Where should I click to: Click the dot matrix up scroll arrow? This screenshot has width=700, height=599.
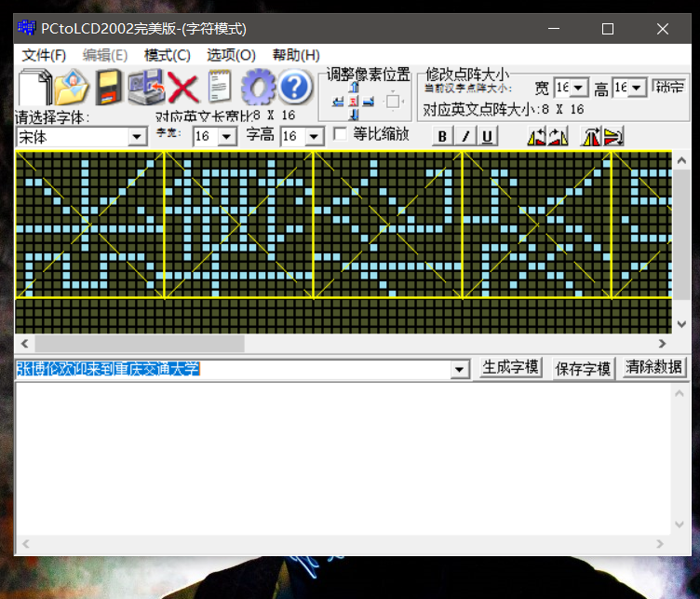(681, 160)
